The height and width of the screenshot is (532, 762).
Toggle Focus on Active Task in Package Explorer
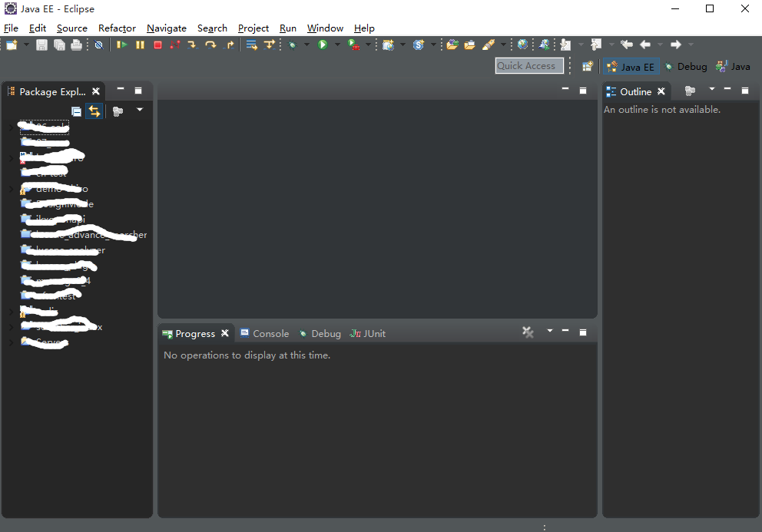point(118,111)
